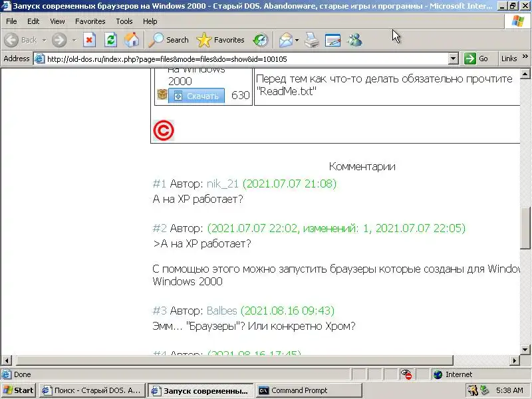Viewport: 532px width, 399px height.
Task: Open the Favorites menu
Action: pyautogui.click(x=90, y=21)
